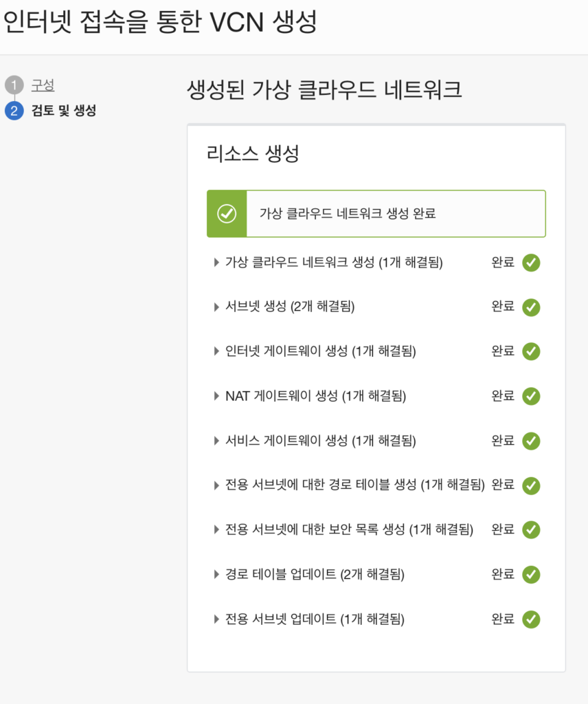This screenshot has height=704, width=588.
Task: Click the green check icon for 서브넷 생성
Action: click(x=531, y=307)
